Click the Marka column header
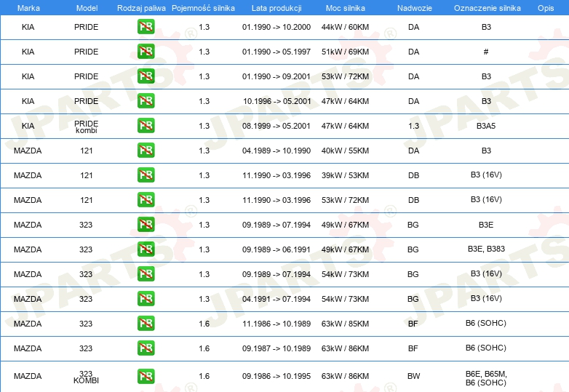Screen dimensions: 569x392 pyautogui.click(x=28, y=8)
